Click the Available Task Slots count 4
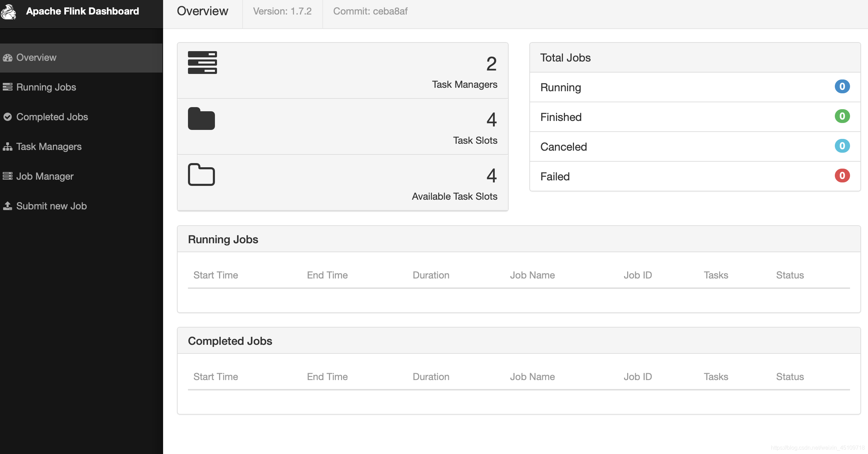The height and width of the screenshot is (454, 868). pyautogui.click(x=491, y=176)
